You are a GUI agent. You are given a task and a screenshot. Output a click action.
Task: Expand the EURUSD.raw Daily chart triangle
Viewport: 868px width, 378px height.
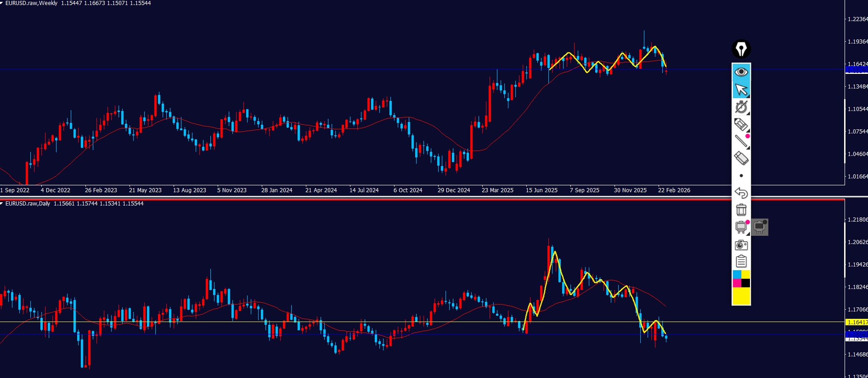2,203
